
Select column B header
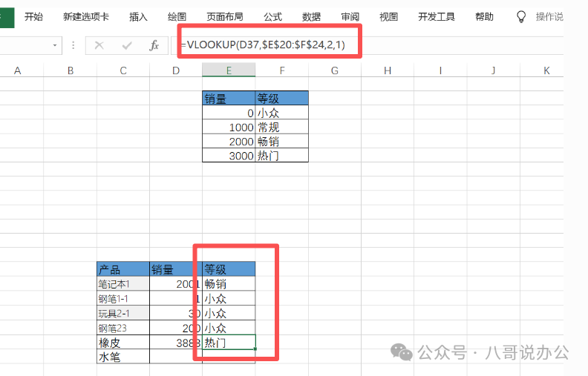point(70,70)
